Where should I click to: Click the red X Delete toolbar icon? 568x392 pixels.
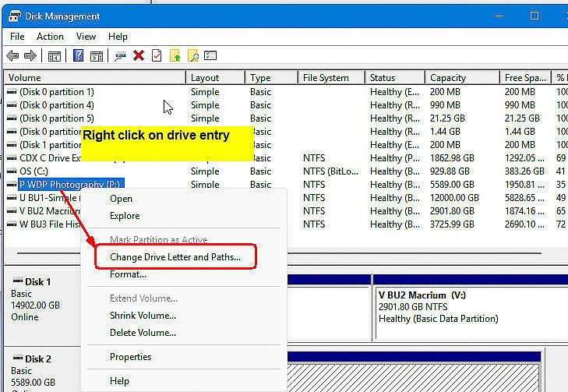[139, 55]
